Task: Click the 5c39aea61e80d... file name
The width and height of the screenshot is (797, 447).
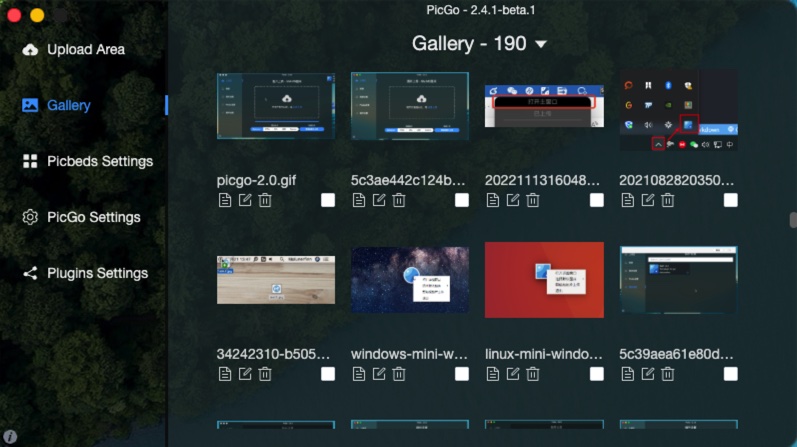Action: tap(677, 354)
